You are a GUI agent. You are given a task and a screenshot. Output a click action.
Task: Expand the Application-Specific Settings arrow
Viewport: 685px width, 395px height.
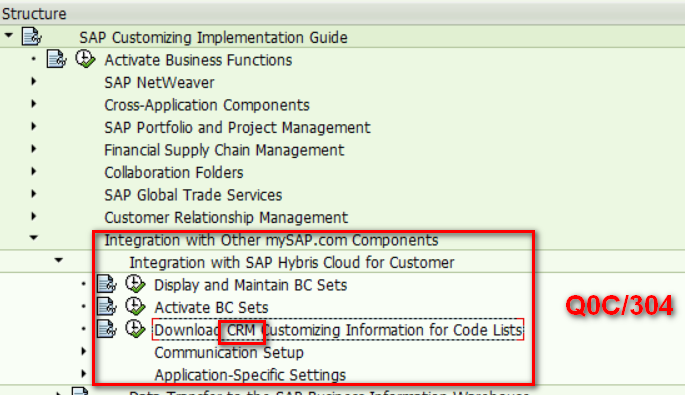click(83, 374)
